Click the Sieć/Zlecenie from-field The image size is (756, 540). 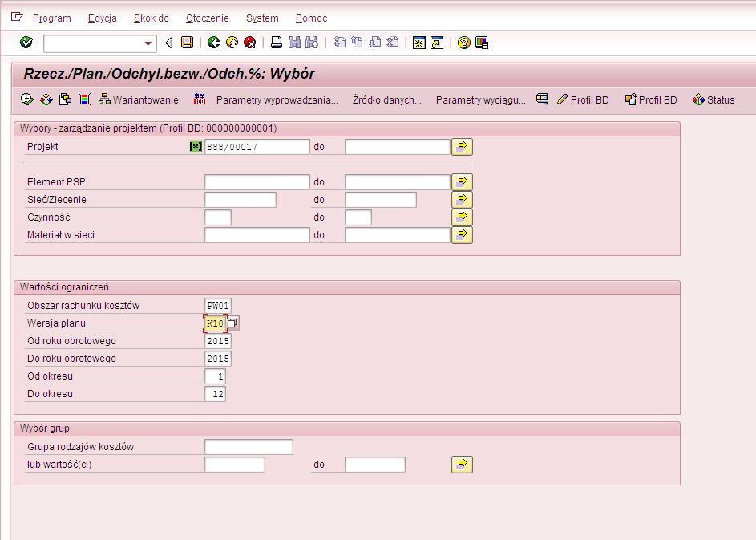pos(240,199)
